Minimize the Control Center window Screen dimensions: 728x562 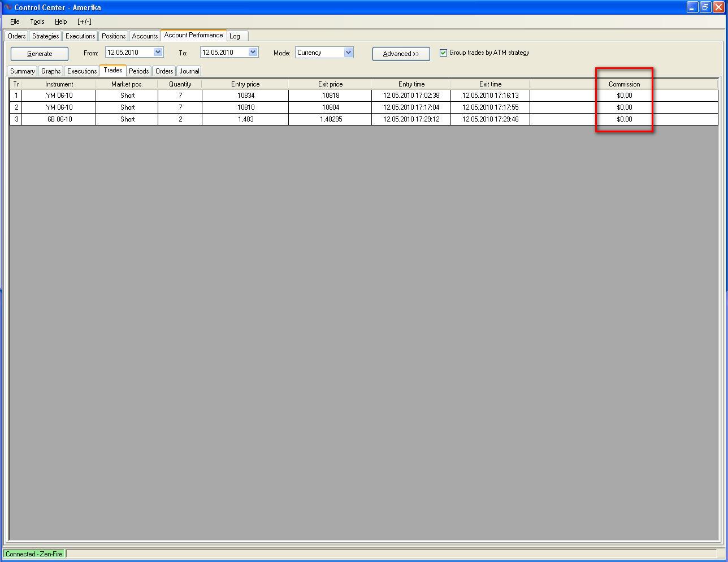coord(692,7)
